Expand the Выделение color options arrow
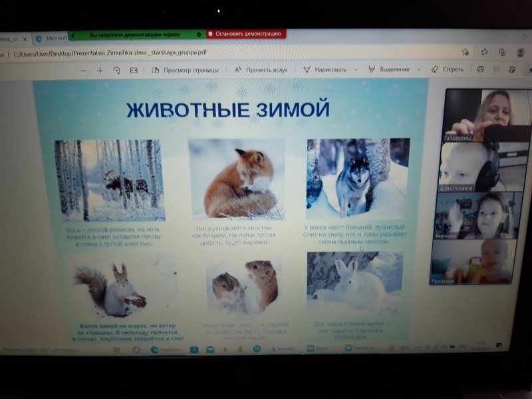 419,70
